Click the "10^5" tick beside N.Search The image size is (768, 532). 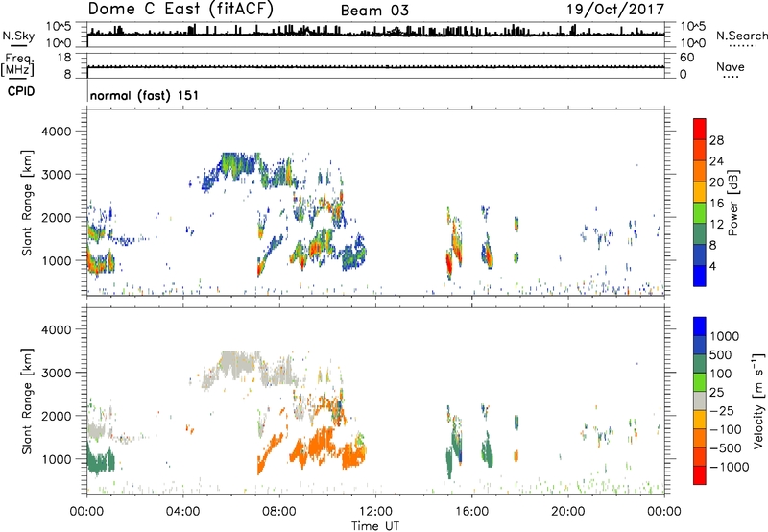(692, 27)
